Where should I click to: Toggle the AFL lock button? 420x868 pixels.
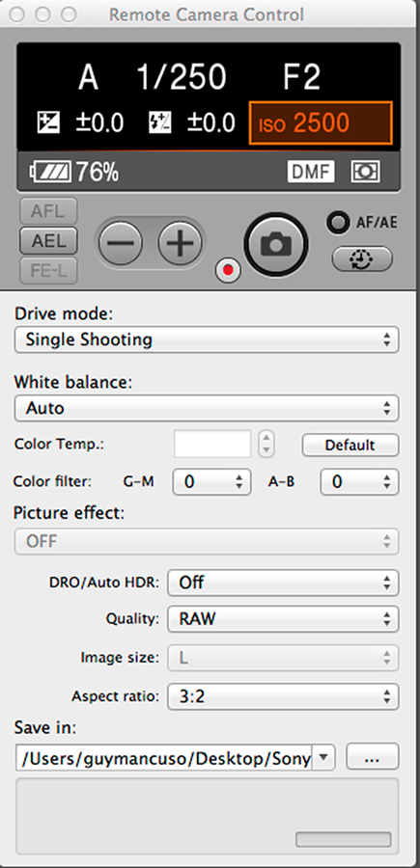[x=48, y=211]
